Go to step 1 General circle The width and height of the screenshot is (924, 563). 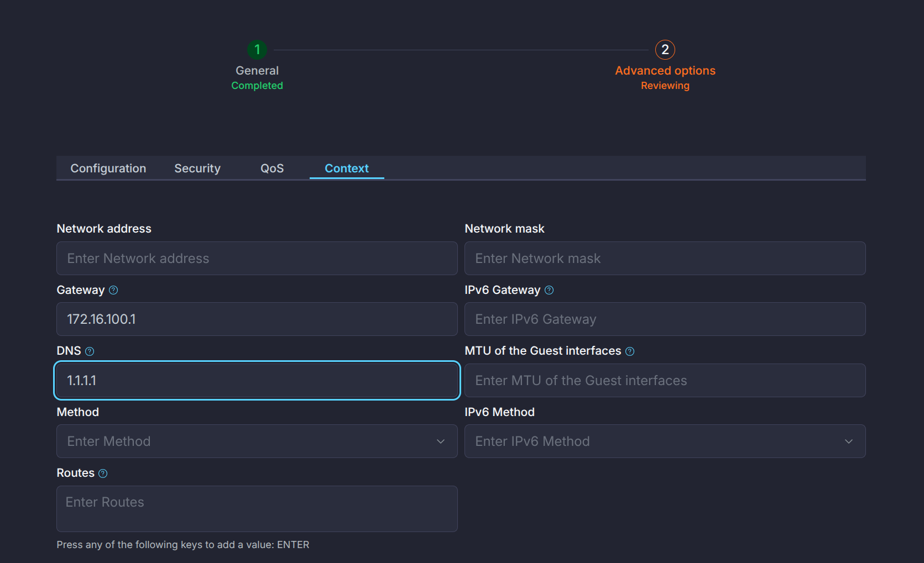pos(257,50)
